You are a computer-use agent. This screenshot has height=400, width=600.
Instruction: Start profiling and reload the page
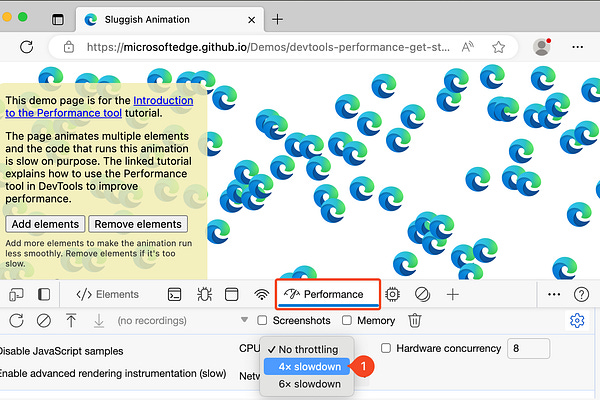pos(16,320)
